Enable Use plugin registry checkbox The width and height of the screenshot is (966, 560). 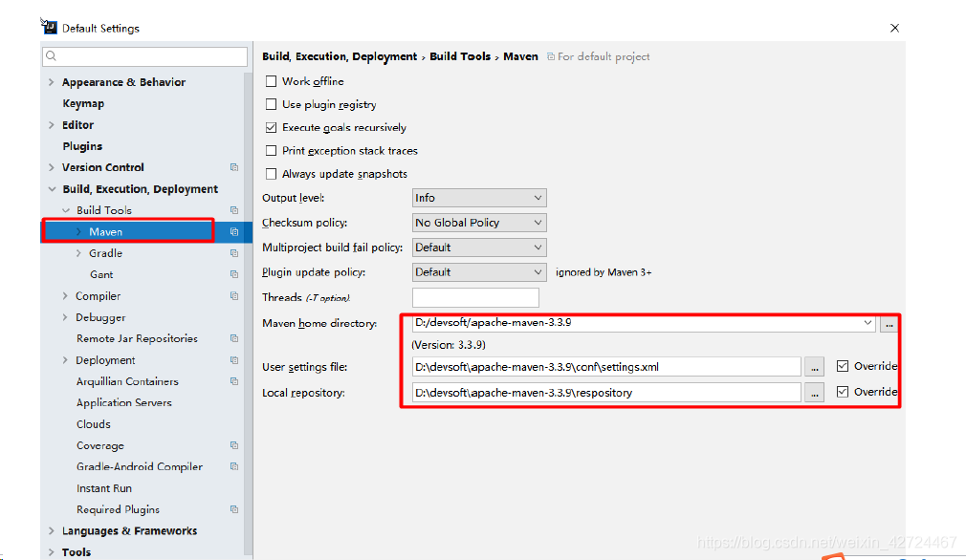(271, 104)
